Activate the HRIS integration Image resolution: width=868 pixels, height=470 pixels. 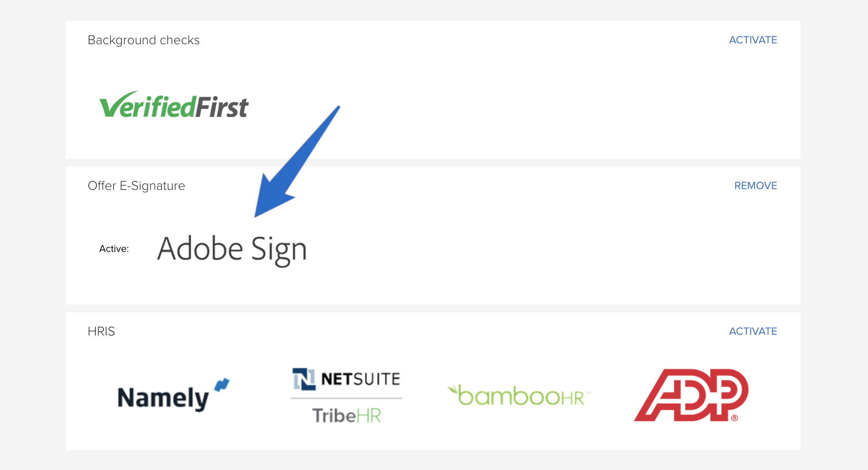pyautogui.click(x=753, y=331)
